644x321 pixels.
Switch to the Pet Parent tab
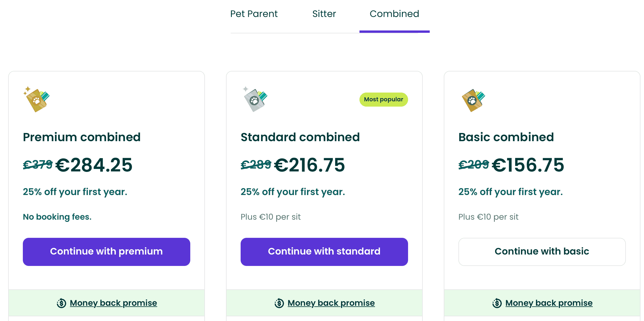click(x=254, y=14)
